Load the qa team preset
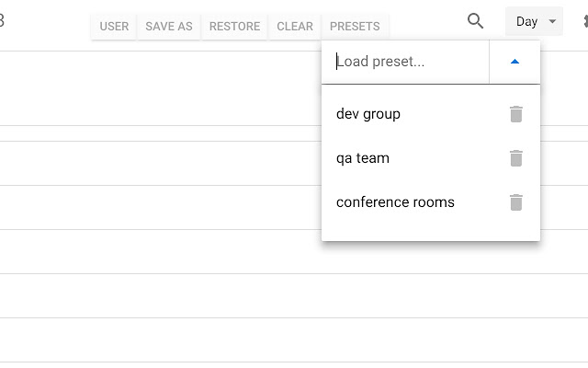Viewport: 588px width, 368px height. pos(363,158)
